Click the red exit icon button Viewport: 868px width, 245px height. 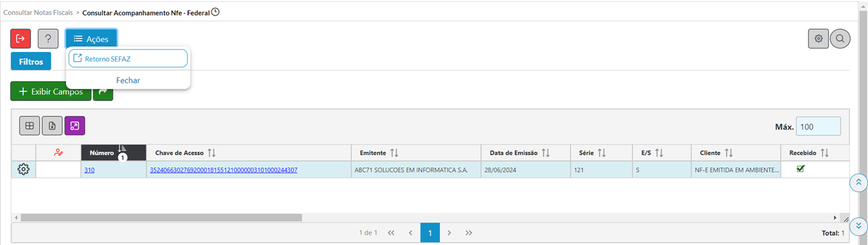pyautogui.click(x=20, y=38)
